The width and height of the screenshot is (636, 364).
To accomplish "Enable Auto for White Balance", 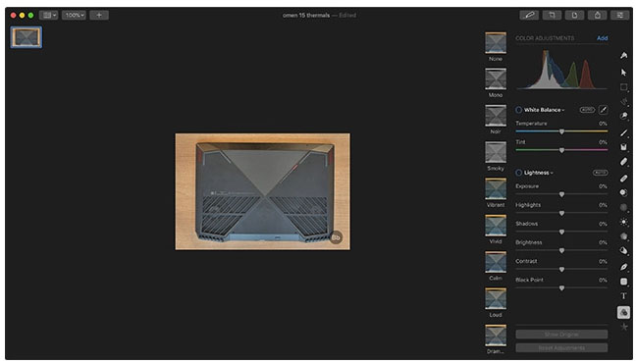I will click(x=587, y=110).
